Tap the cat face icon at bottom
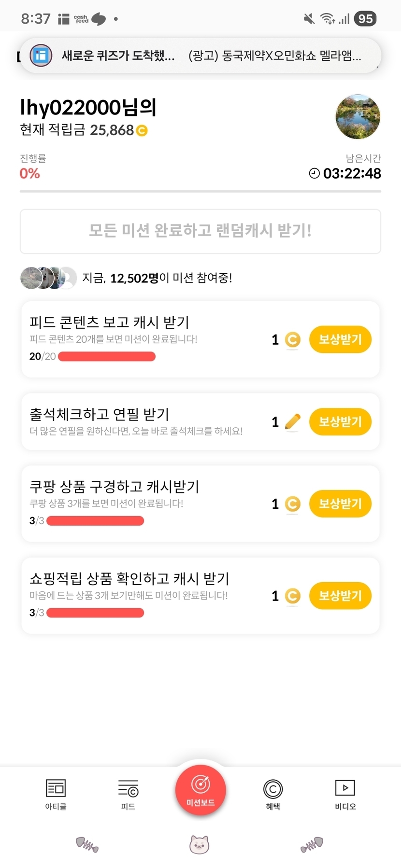This screenshot has height=868, width=401. 199,844
